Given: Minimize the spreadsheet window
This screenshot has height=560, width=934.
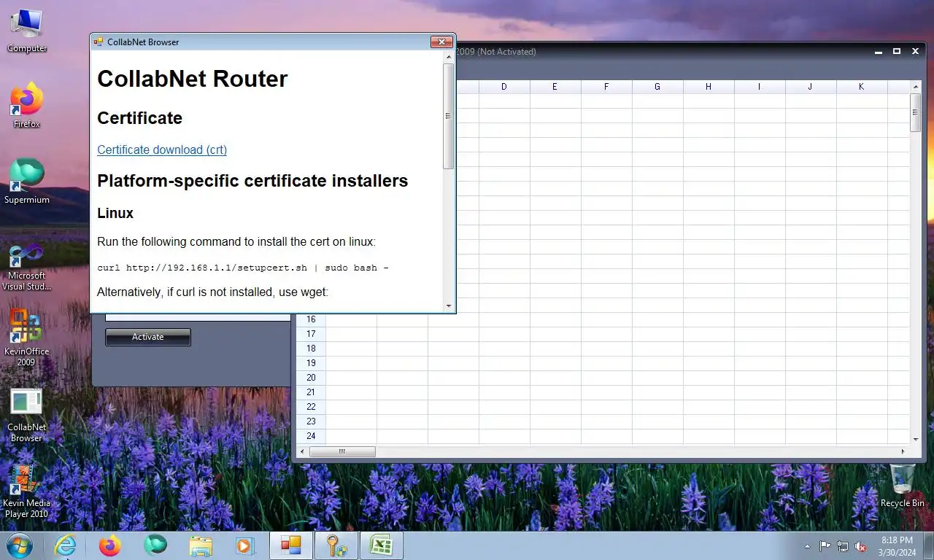Looking at the screenshot, I should (879, 52).
